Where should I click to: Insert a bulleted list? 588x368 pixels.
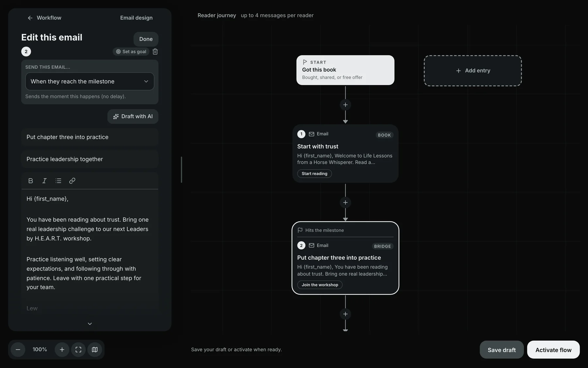tap(58, 181)
